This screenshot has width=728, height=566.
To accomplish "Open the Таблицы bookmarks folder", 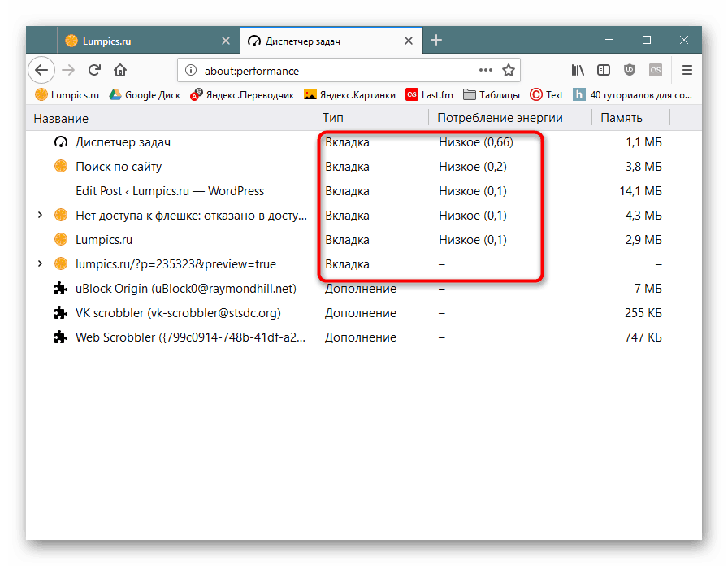I will 492,95.
